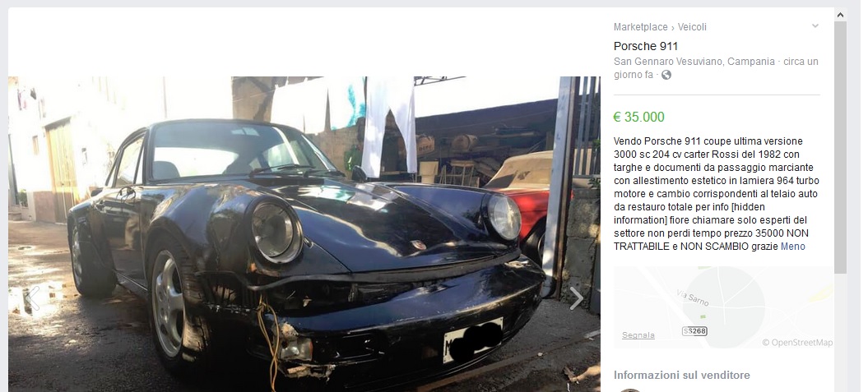Select the € 35.000 price text
The width and height of the screenshot is (868, 392).
[x=638, y=118]
